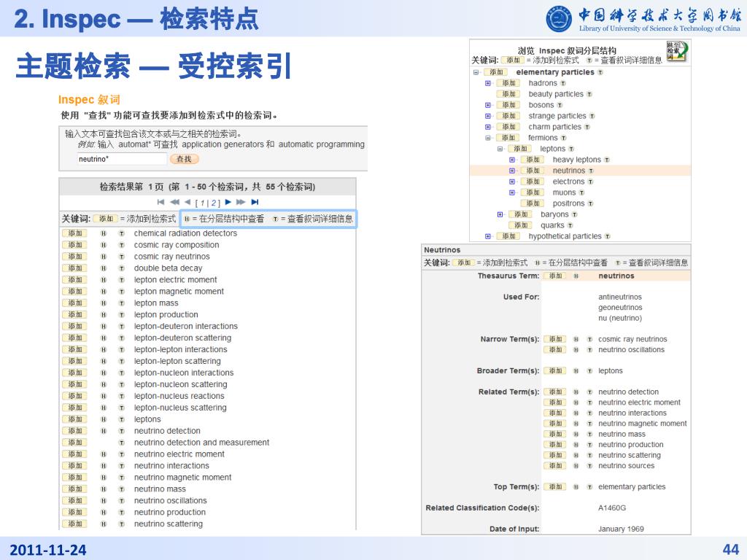The image size is (747, 560).
Task: View 'chemical radiation detectors' in hierarchy (H icon)
Action: tap(104, 233)
